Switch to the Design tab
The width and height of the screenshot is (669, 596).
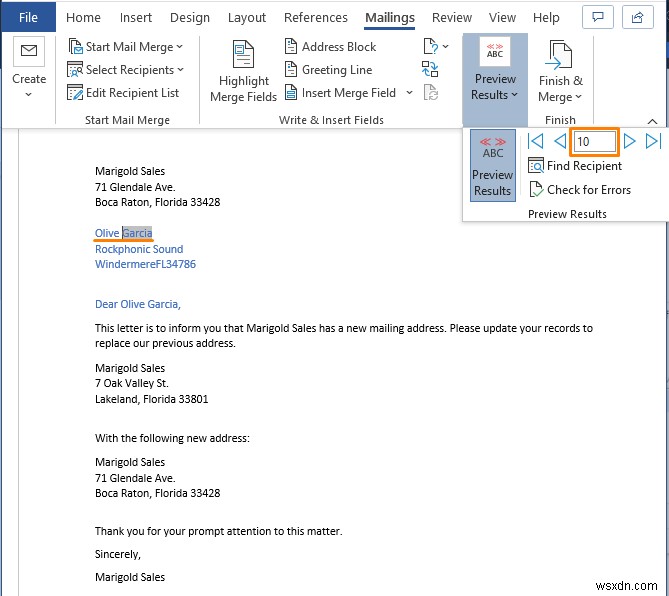click(x=190, y=17)
